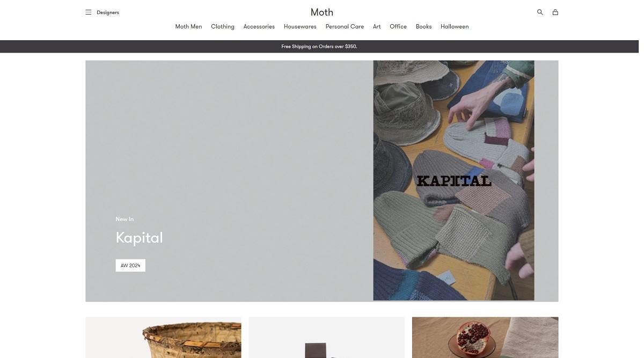The height and width of the screenshot is (358, 644).
Task: Open the Halloween category
Action: pyautogui.click(x=455, y=26)
